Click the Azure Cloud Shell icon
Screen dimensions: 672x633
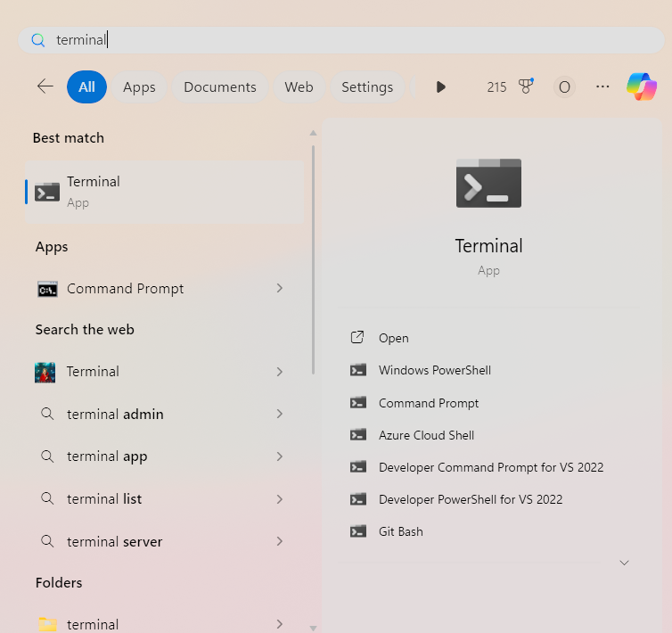358,435
